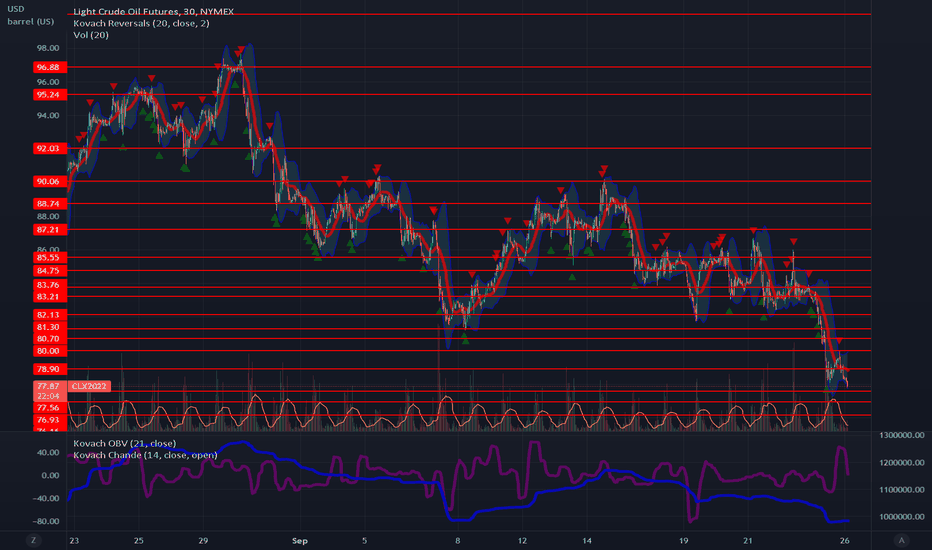Select the 80.70 horizontal line label
The width and height of the screenshot is (932, 550).
pyautogui.click(x=50, y=339)
